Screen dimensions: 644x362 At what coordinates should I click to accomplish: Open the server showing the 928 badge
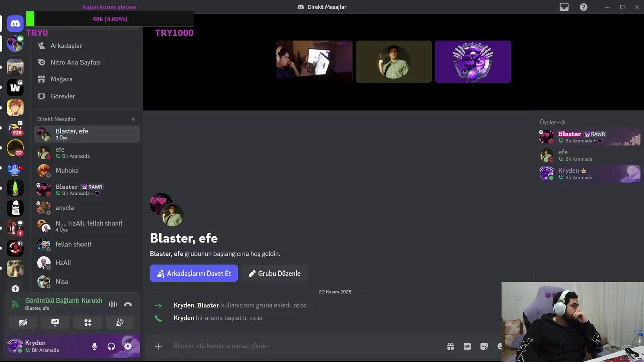click(x=15, y=128)
